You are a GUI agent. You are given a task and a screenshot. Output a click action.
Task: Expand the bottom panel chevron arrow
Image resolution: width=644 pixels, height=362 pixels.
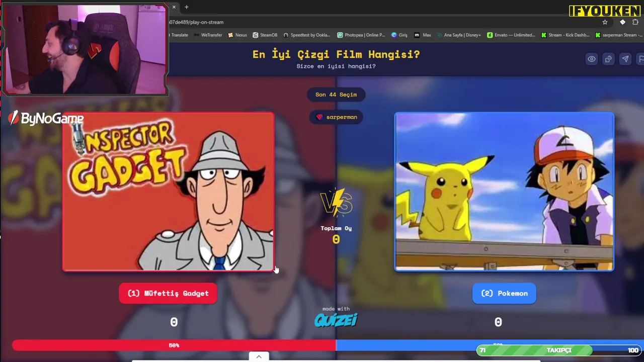(259, 357)
